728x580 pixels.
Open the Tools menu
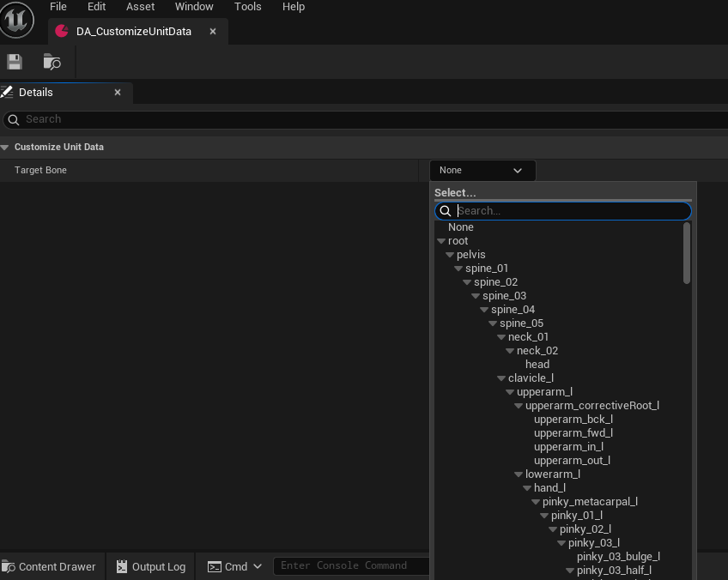247,7
